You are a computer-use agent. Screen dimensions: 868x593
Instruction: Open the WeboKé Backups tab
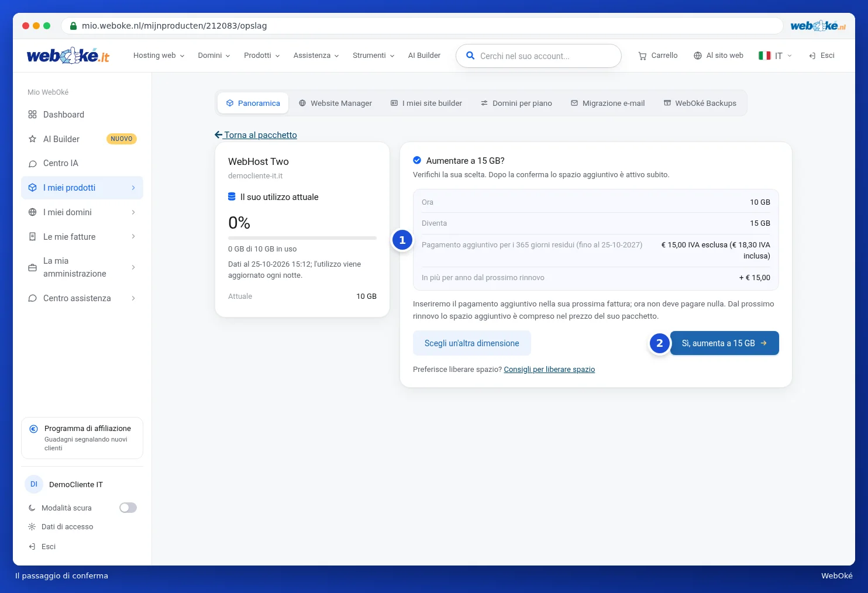coord(700,103)
